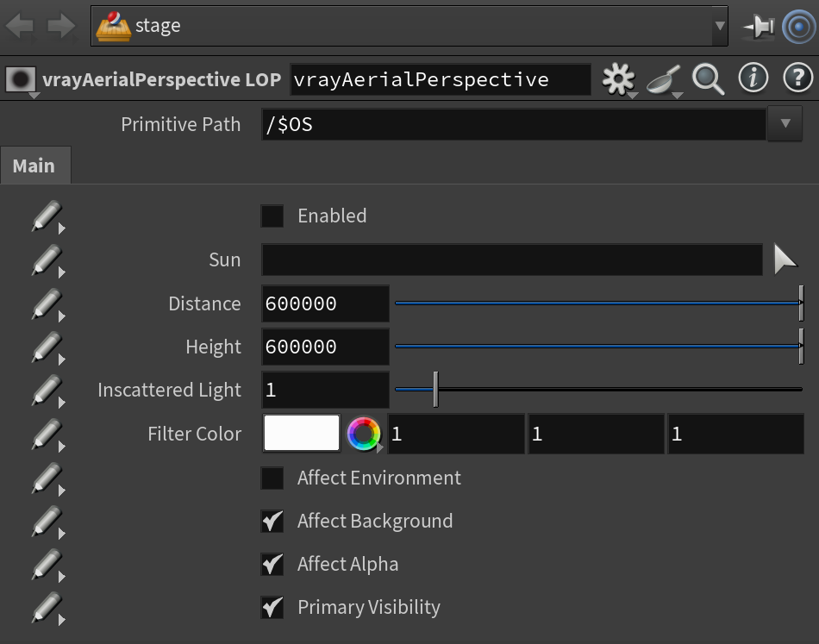
Task: Click the Inscattered Light slider handle
Action: 435,390
